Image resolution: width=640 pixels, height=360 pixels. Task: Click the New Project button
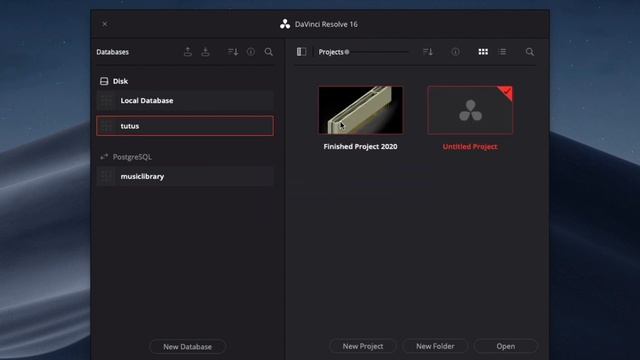(363, 346)
